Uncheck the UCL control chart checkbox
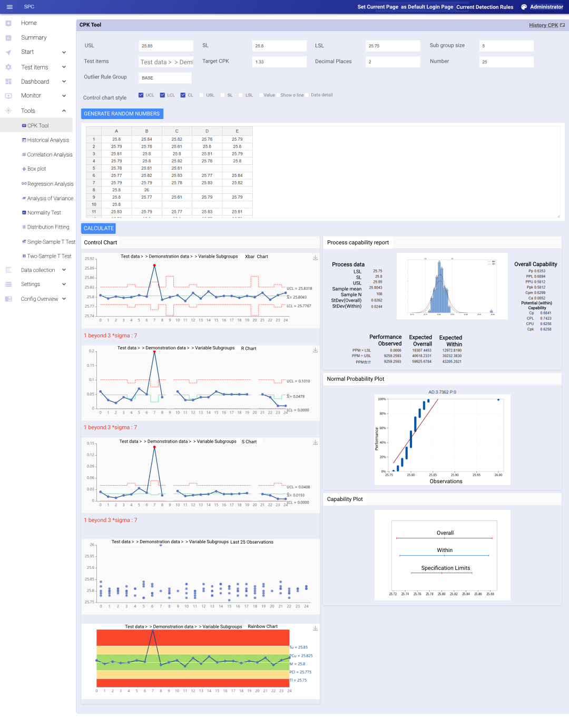569x728 pixels. point(141,95)
